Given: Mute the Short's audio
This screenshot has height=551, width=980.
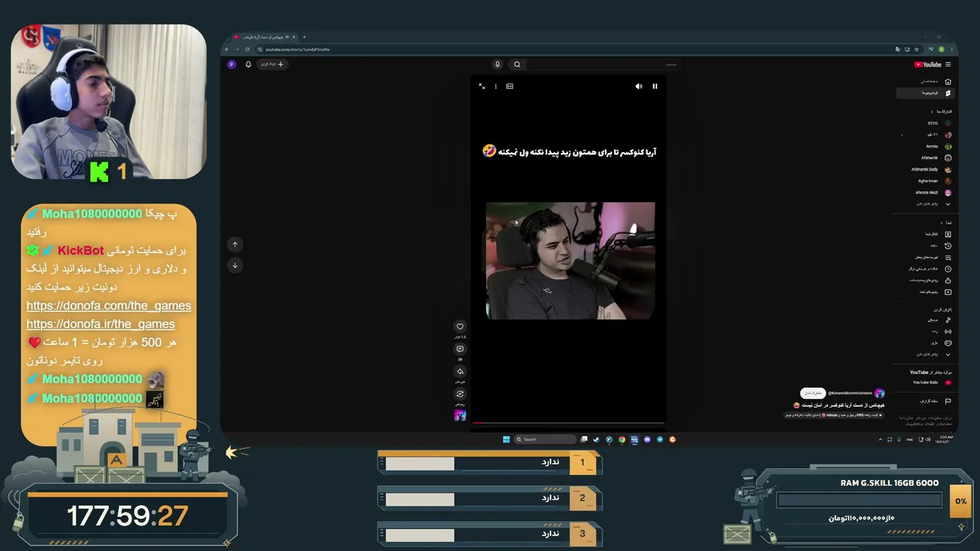Looking at the screenshot, I should [639, 86].
